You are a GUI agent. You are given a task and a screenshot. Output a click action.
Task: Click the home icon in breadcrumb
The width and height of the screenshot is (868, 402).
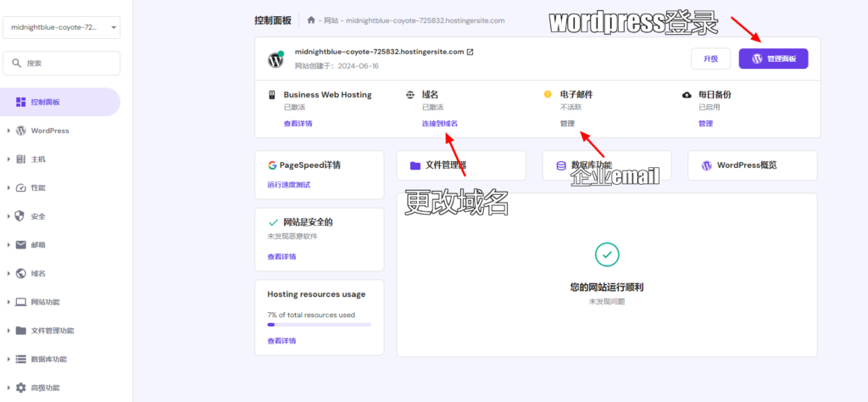312,20
